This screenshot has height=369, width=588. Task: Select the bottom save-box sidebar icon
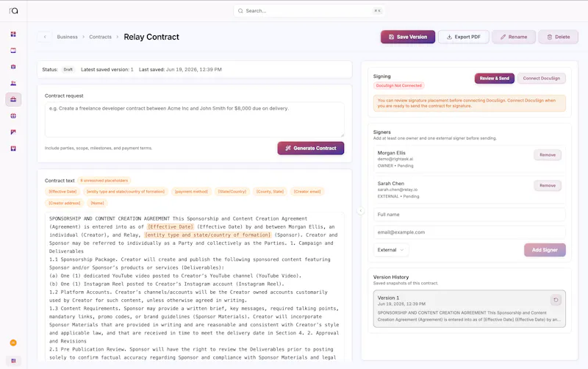(x=13, y=148)
